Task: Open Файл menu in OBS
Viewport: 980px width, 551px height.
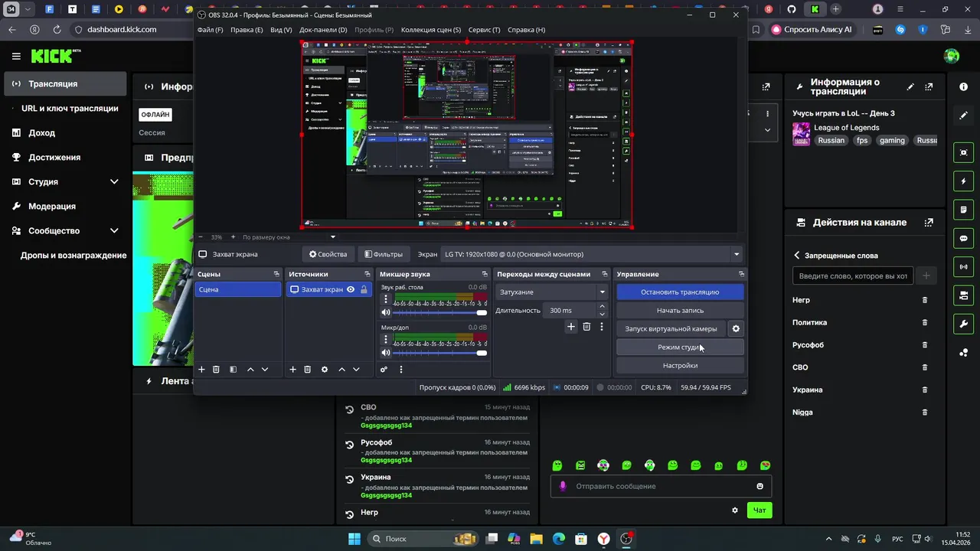Action: click(x=210, y=30)
